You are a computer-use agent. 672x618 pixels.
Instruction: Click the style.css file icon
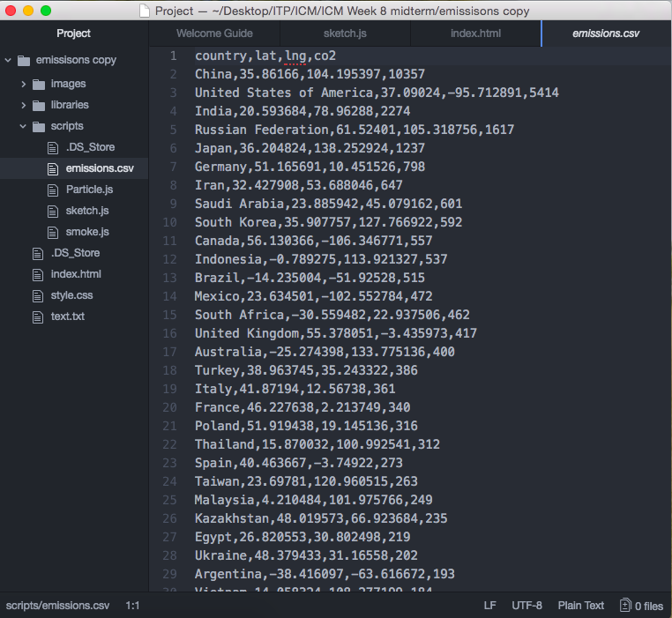(x=38, y=295)
